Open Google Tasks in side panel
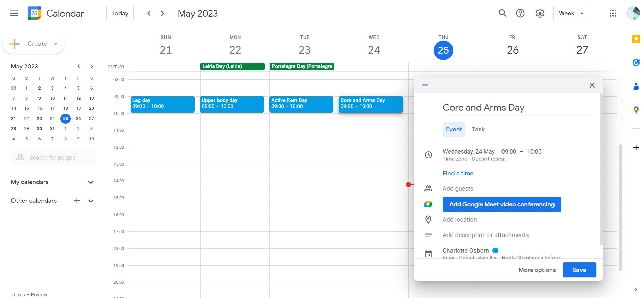The height and width of the screenshot is (298, 644). coord(636,63)
